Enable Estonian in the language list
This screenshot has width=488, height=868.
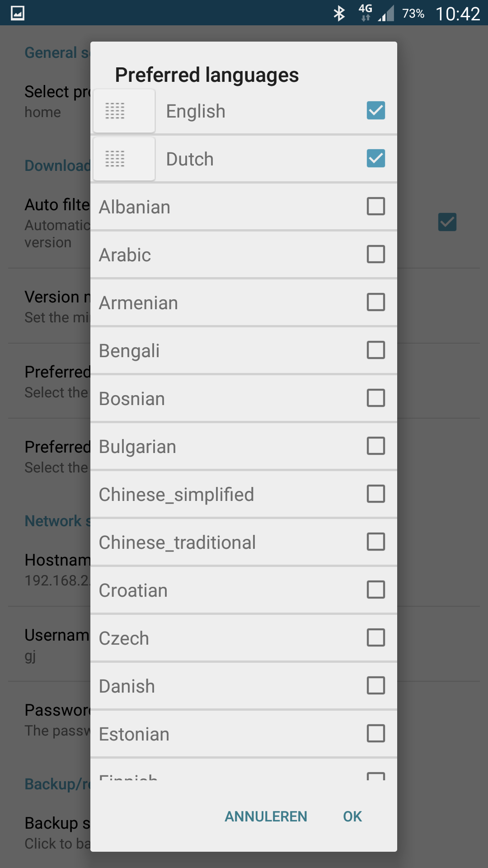(x=375, y=733)
